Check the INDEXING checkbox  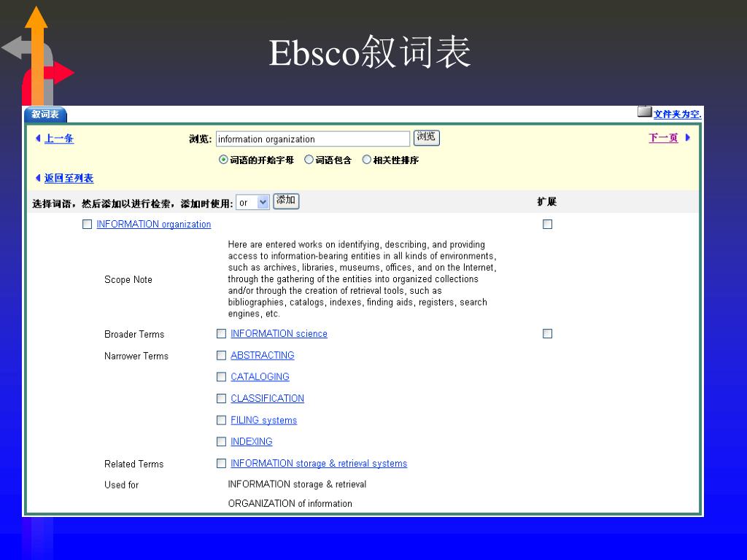point(221,441)
